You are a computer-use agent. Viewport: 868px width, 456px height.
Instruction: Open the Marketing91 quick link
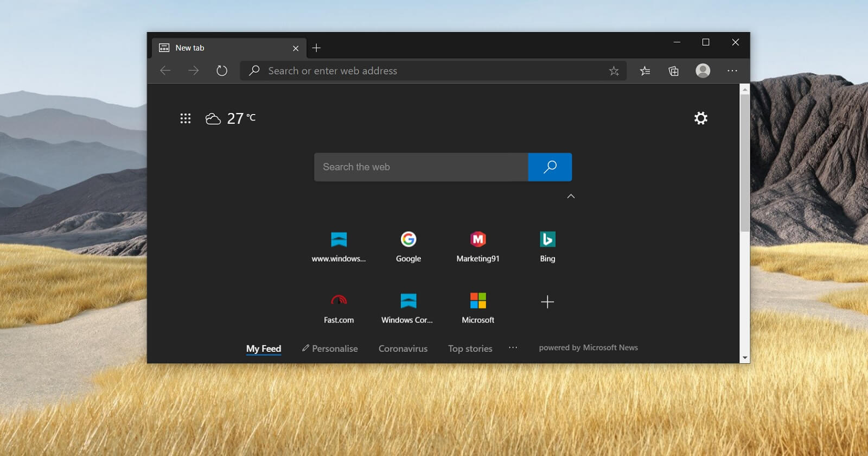[x=478, y=247]
